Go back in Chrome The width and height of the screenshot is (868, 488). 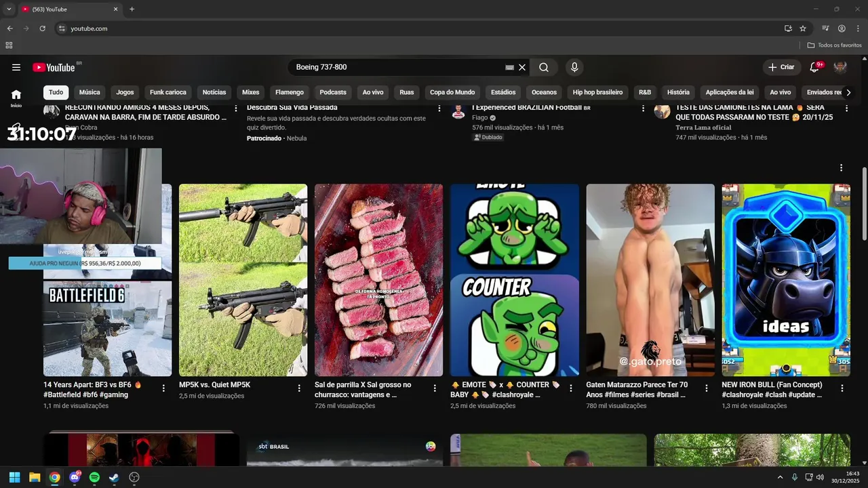(x=9, y=28)
